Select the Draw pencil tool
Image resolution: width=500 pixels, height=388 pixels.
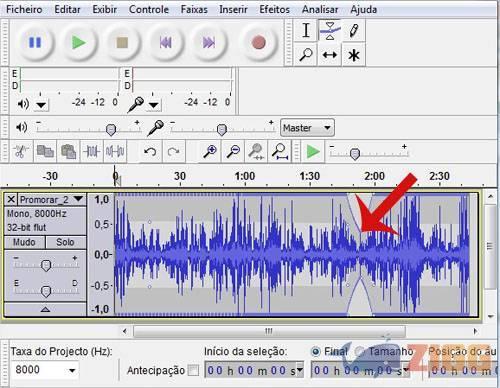[354, 30]
